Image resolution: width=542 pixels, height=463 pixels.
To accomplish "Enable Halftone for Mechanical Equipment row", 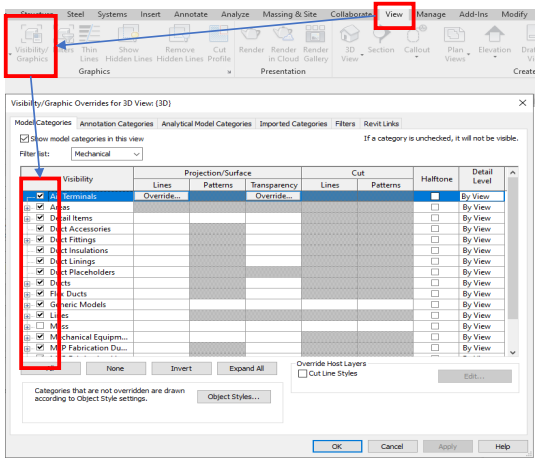I will coord(435,336).
